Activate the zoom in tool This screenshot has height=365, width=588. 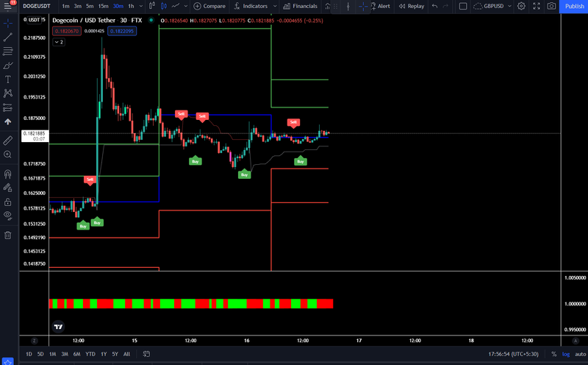click(7, 155)
